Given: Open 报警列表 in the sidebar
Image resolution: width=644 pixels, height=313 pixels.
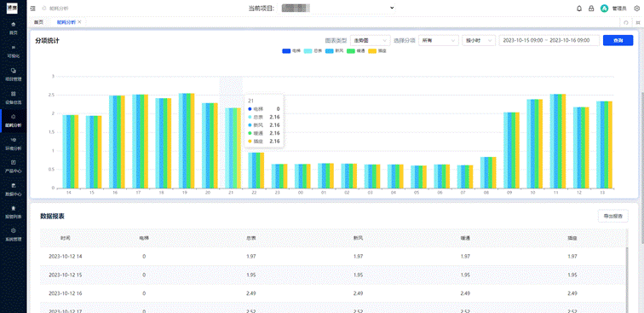Looking at the screenshot, I should [x=13, y=212].
